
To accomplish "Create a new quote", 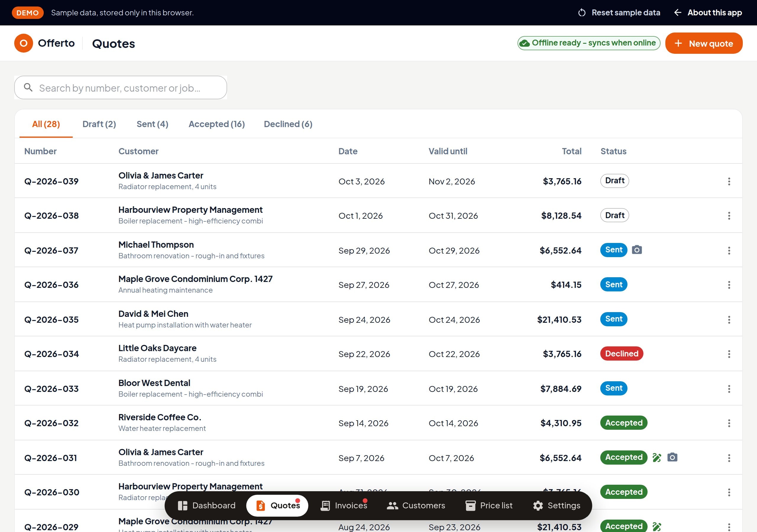I will (703, 43).
